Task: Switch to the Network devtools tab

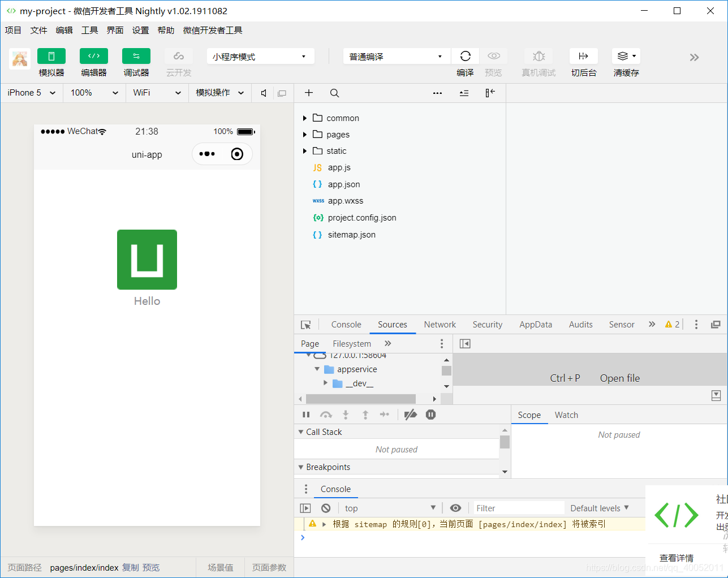Action: click(440, 325)
